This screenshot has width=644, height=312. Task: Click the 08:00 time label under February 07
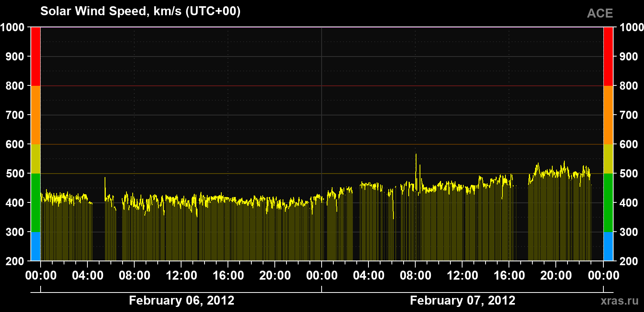(x=416, y=276)
